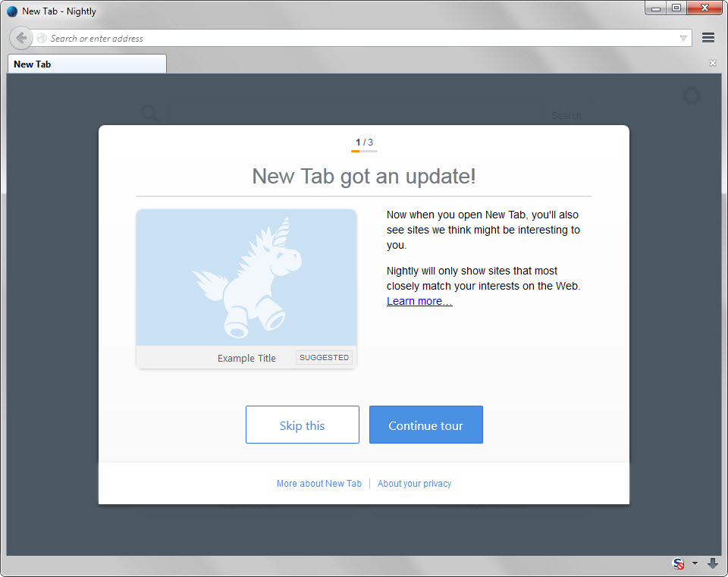Click the dimmed Search button
728x577 pixels.
566,115
